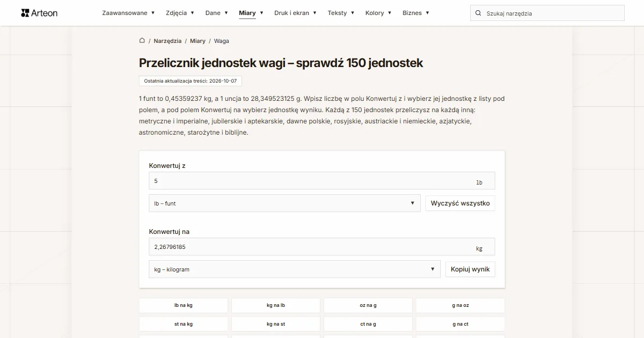Click the Konwertuj na result field
Image resolution: width=644 pixels, height=338 pixels.
[322, 247]
